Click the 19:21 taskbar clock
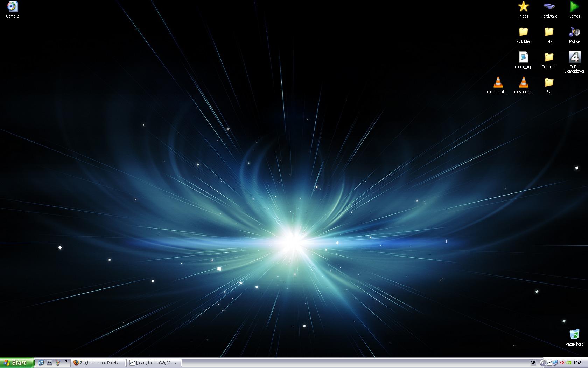Screen dimensions: 588x368 pos(578,363)
